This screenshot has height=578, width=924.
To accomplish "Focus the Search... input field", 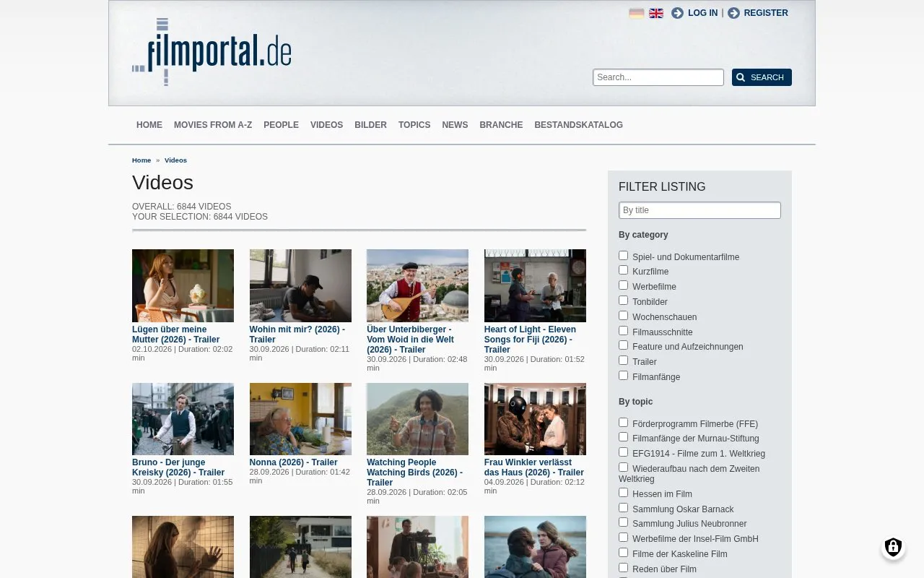I will (x=658, y=77).
